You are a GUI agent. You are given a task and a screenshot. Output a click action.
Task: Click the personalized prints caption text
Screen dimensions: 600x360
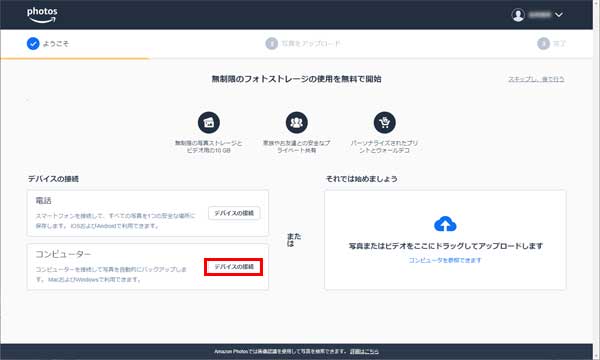click(385, 147)
